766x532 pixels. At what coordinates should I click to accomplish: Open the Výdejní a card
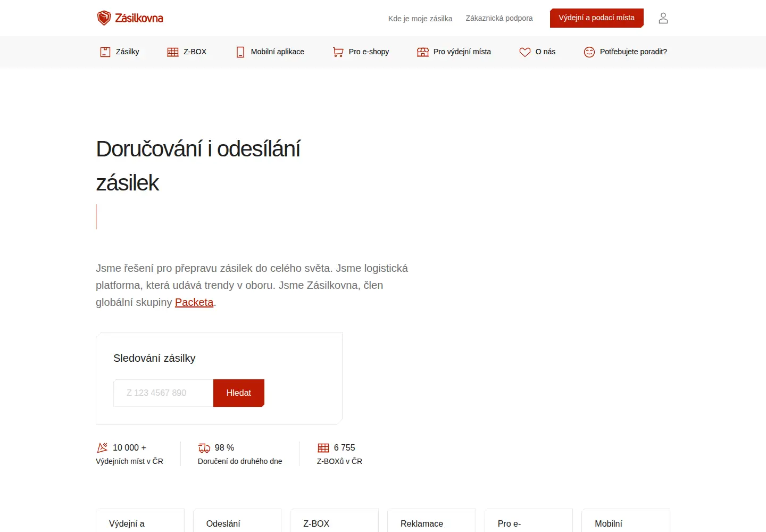[x=140, y=521]
